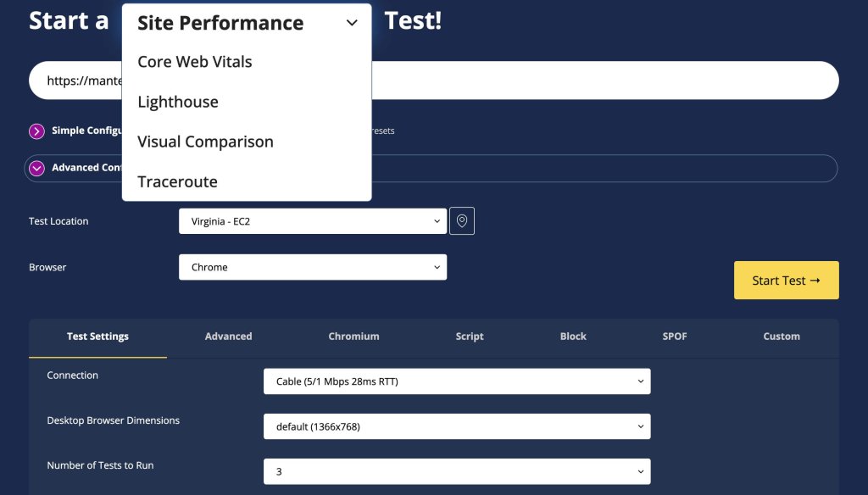Open the Browser Chrome dropdown
The image size is (868, 495).
pyautogui.click(x=313, y=268)
